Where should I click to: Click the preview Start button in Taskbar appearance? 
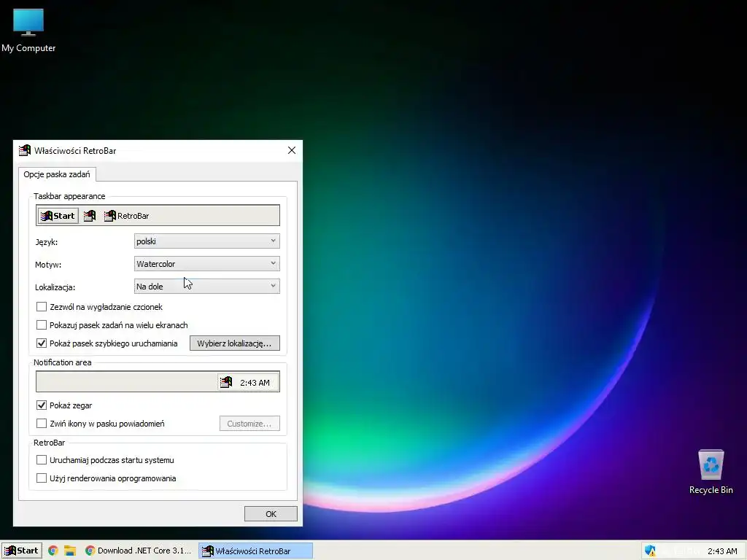tap(58, 216)
